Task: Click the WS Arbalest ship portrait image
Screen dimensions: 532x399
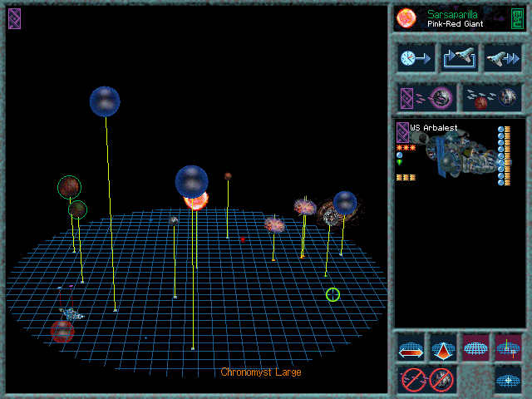Action: point(461,155)
